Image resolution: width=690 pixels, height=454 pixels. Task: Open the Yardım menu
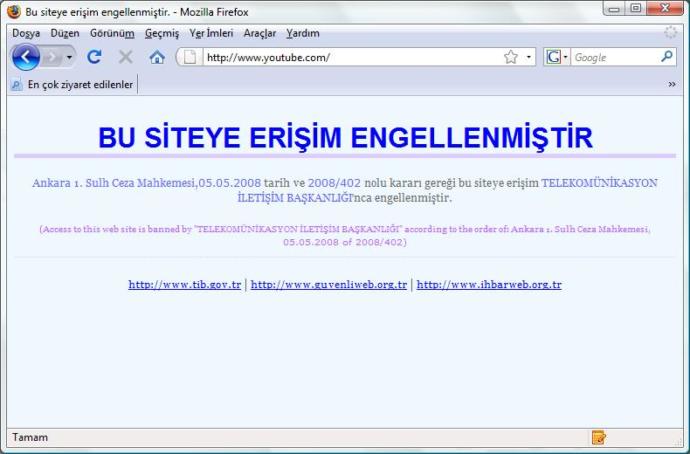(x=303, y=33)
